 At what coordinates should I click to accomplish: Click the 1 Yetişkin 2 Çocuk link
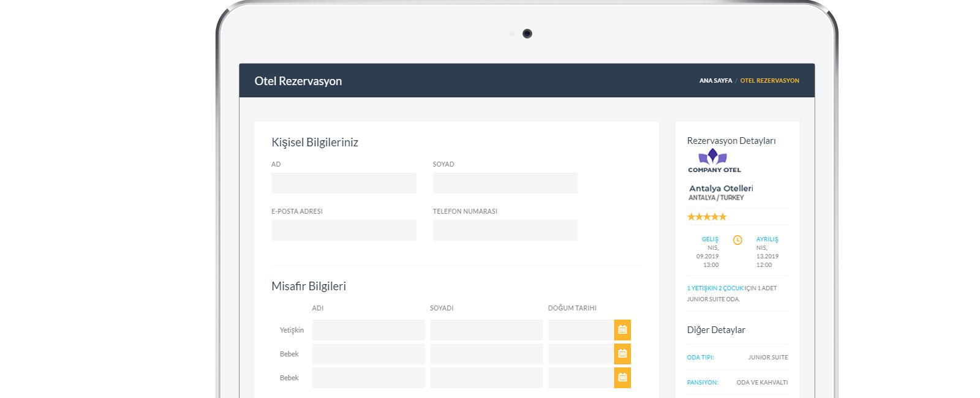(x=715, y=288)
